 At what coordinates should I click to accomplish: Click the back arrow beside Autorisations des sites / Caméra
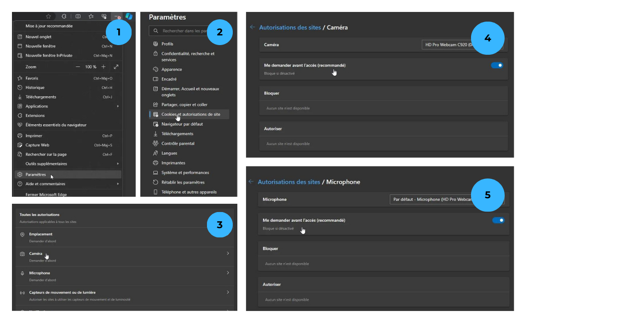[x=253, y=27]
